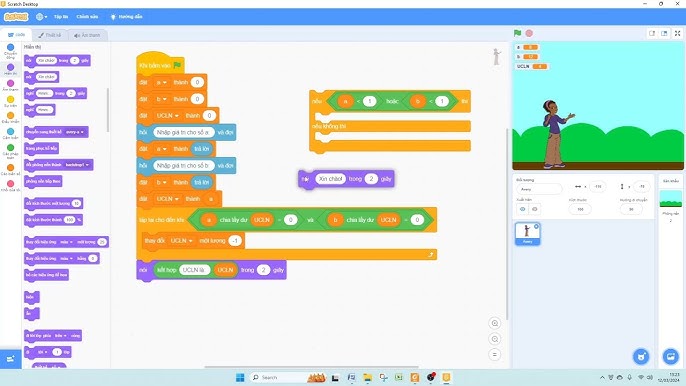Edit the Kích thước size field
The image size is (686, 386).
(580, 209)
